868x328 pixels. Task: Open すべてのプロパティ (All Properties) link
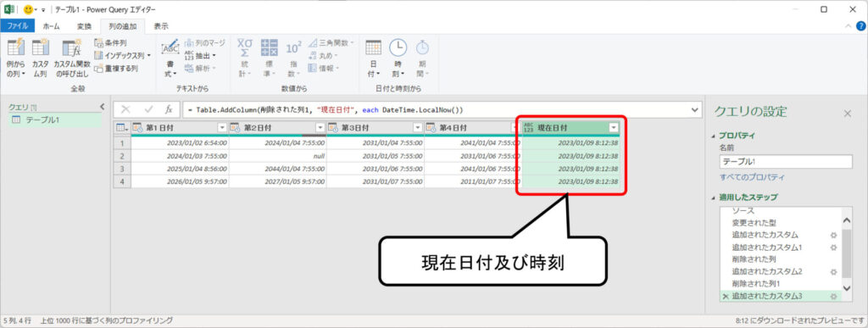point(752,177)
